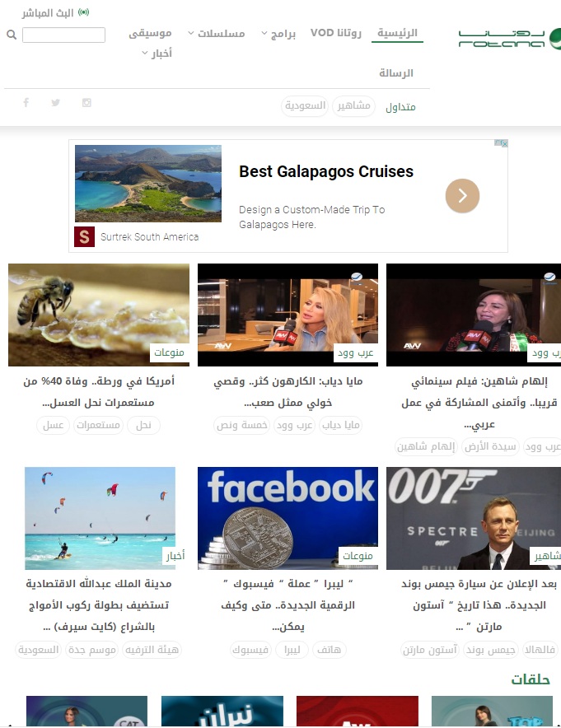The width and height of the screenshot is (561, 728).
Task: Click the السعودية trending tag
Action: 305,106
